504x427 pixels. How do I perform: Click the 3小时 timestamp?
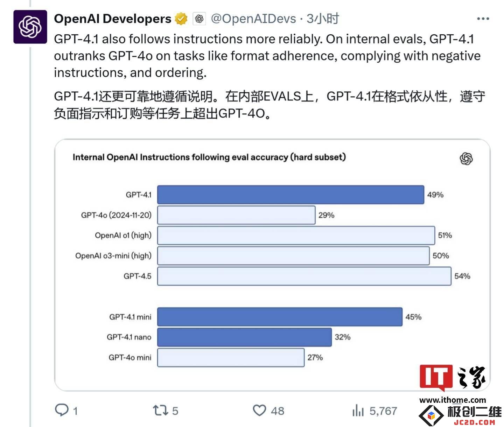coord(323,19)
